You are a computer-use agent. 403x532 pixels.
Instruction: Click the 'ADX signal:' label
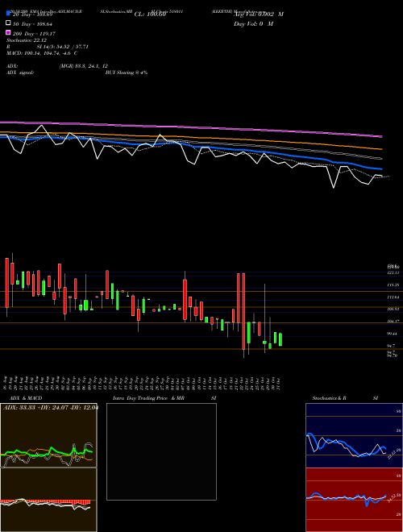point(20,73)
